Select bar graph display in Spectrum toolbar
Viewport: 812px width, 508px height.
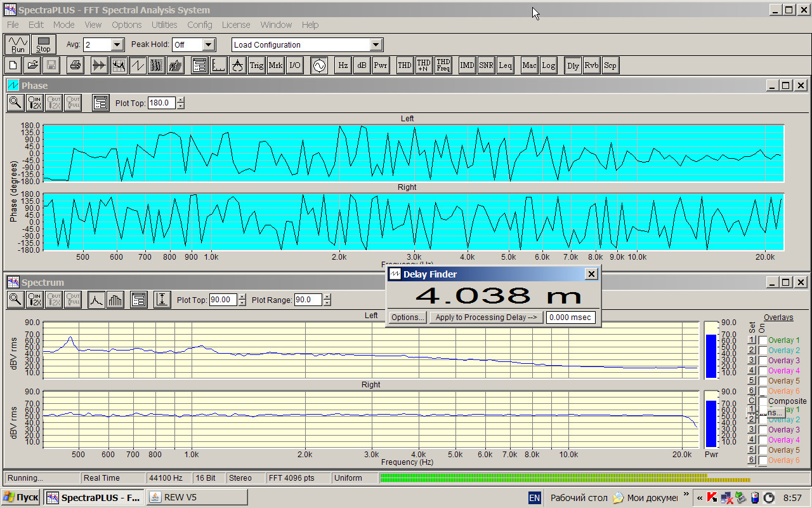coord(115,300)
